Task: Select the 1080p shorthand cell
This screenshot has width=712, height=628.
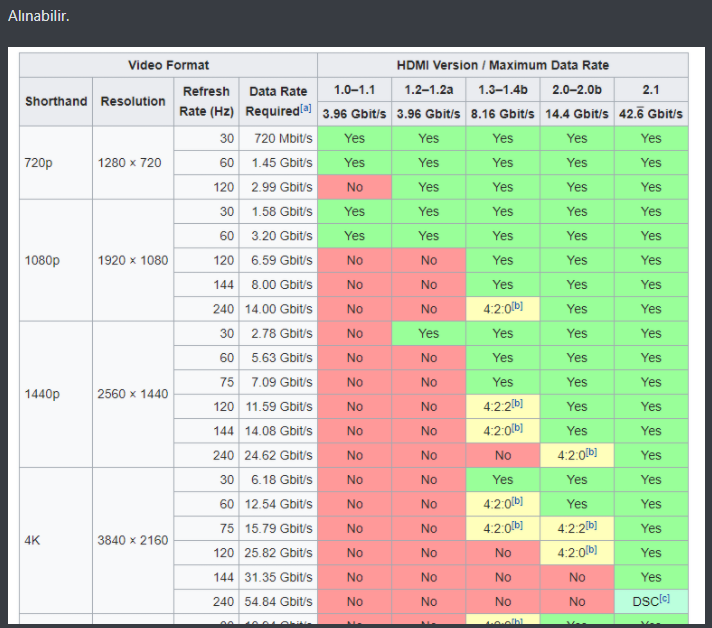Action: click(x=56, y=260)
